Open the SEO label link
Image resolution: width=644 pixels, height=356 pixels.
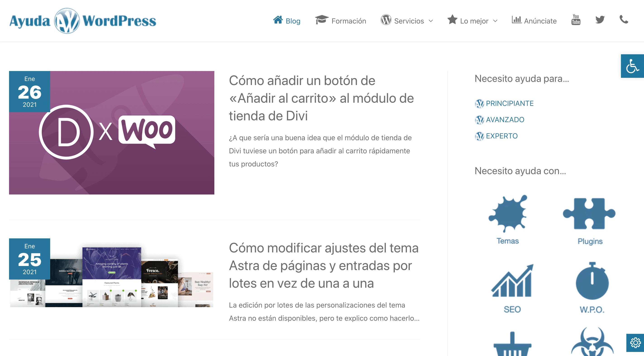coord(512,309)
